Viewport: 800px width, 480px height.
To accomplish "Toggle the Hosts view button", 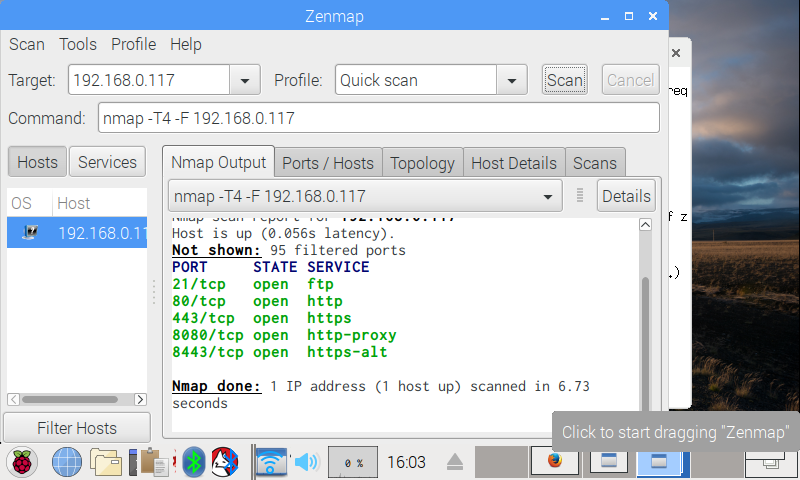I will 37,162.
